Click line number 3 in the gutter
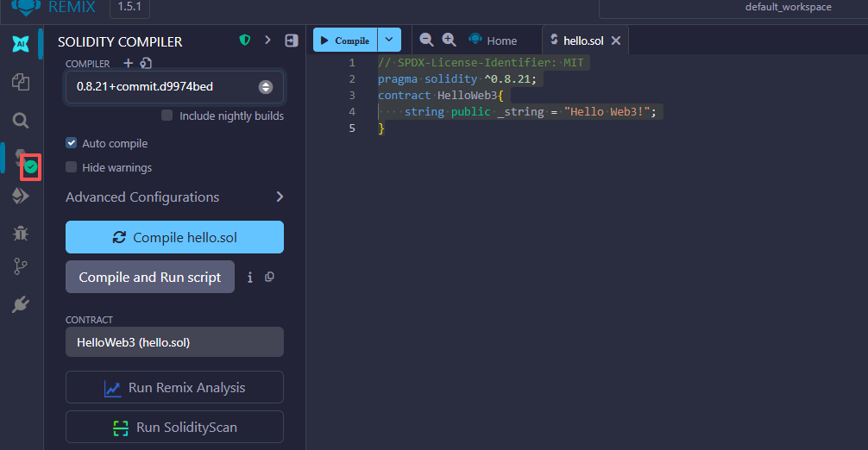The height and width of the screenshot is (450, 868). click(352, 95)
